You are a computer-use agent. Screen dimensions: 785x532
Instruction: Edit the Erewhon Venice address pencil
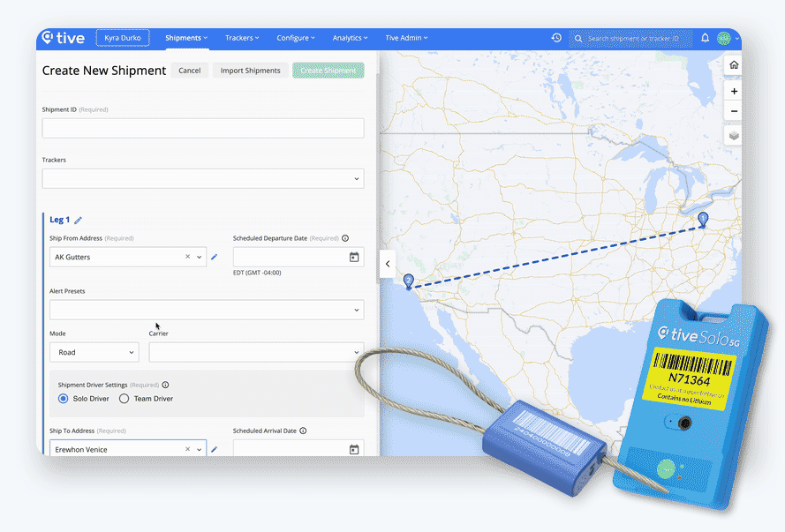click(x=215, y=449)
